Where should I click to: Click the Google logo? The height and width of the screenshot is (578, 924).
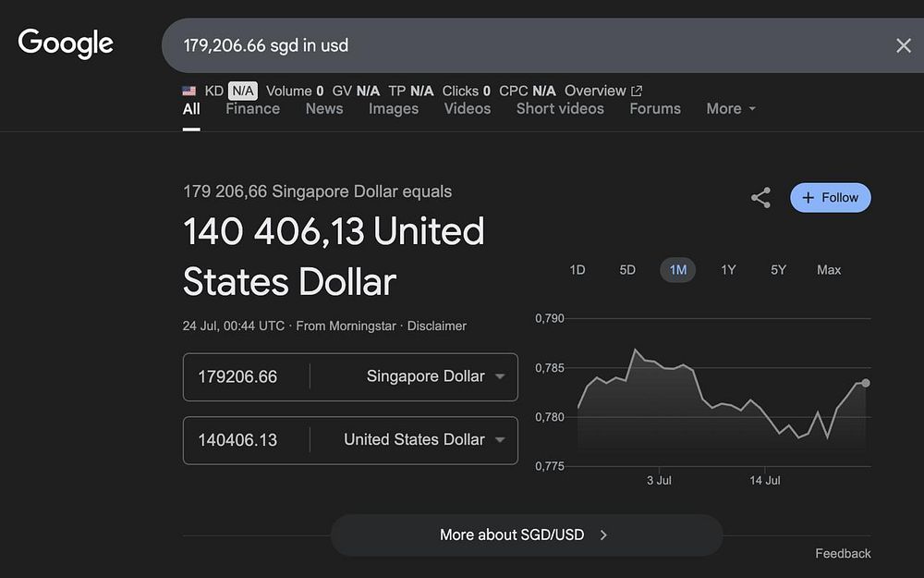point(66,43)
